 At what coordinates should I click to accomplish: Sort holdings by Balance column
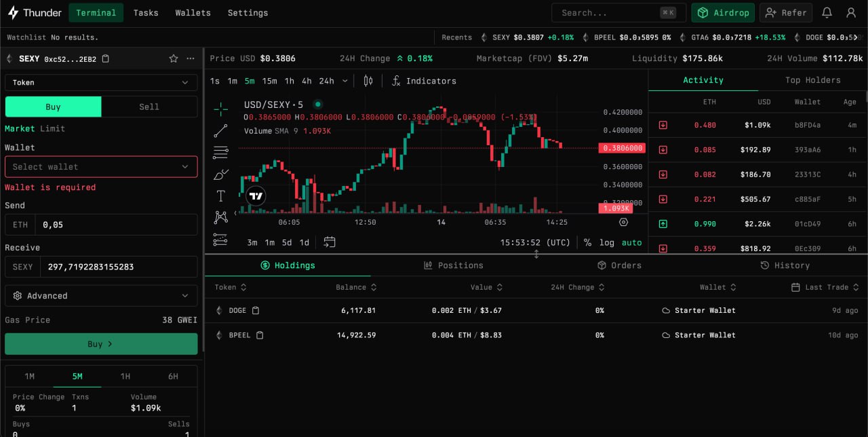point(356,287)
